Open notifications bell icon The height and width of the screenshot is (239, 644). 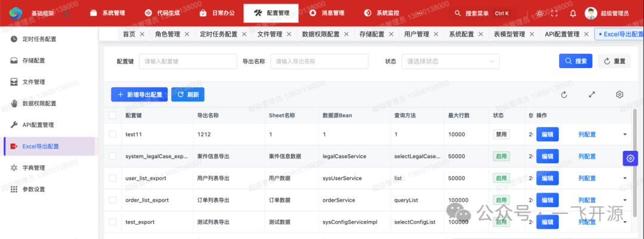tap(573, 13)
